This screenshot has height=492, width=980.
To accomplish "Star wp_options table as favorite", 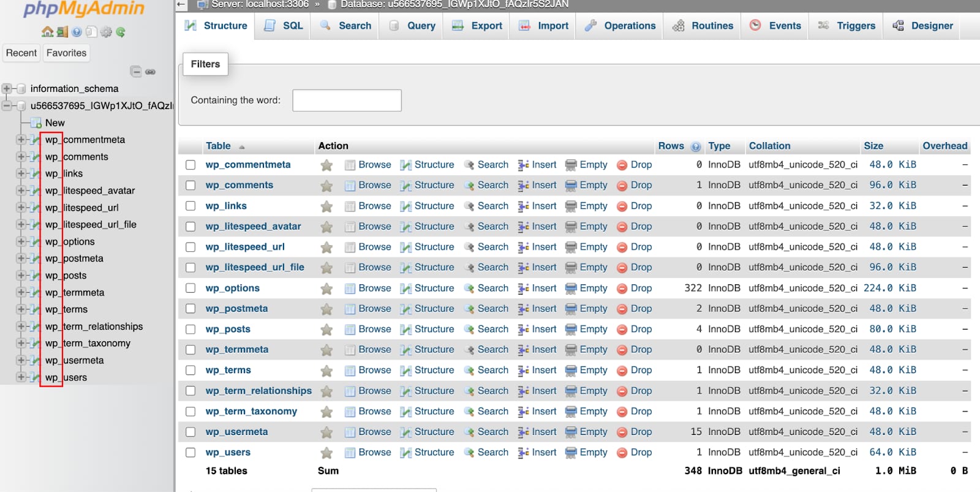I will 326,289.
